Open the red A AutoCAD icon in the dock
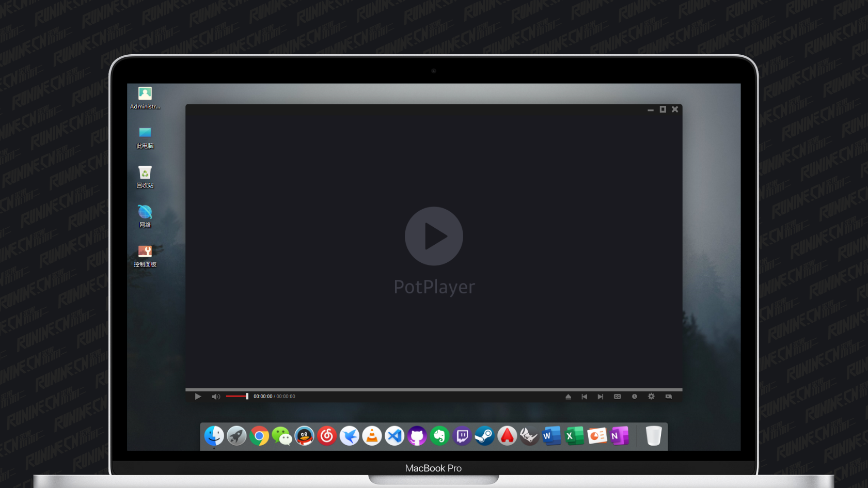868x488 pixels. [507, 436]
